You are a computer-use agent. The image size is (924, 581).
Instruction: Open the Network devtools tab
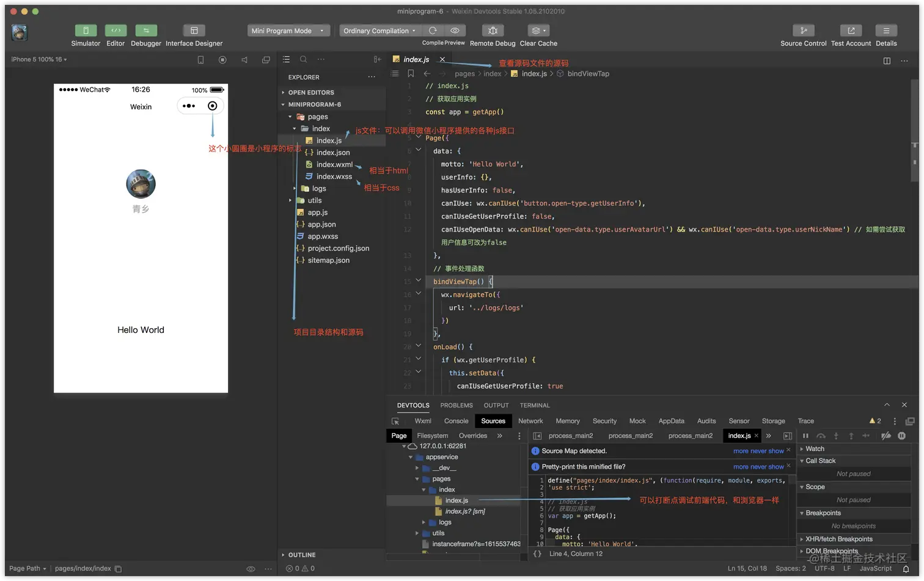coord(530,421)
